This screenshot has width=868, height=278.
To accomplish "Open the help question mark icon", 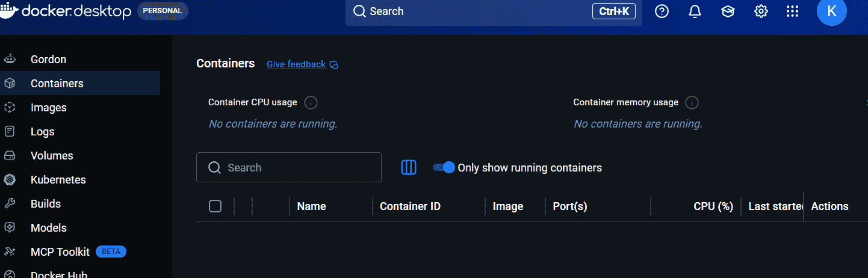I will click(x=662, y=11).
